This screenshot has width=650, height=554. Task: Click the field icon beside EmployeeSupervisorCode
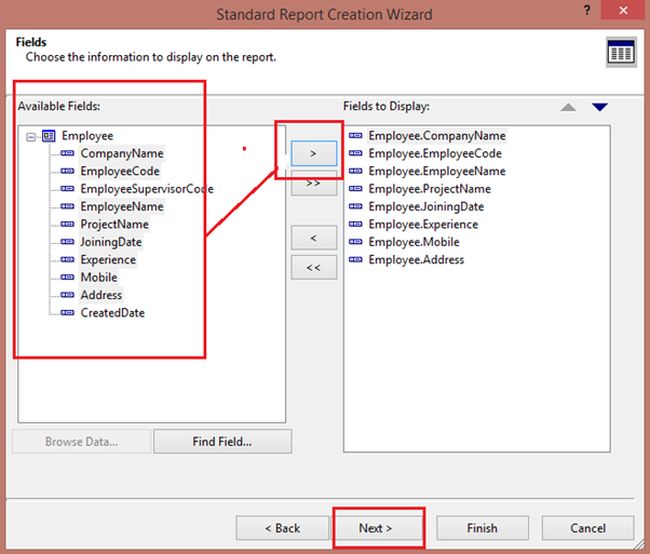[67, 189]
